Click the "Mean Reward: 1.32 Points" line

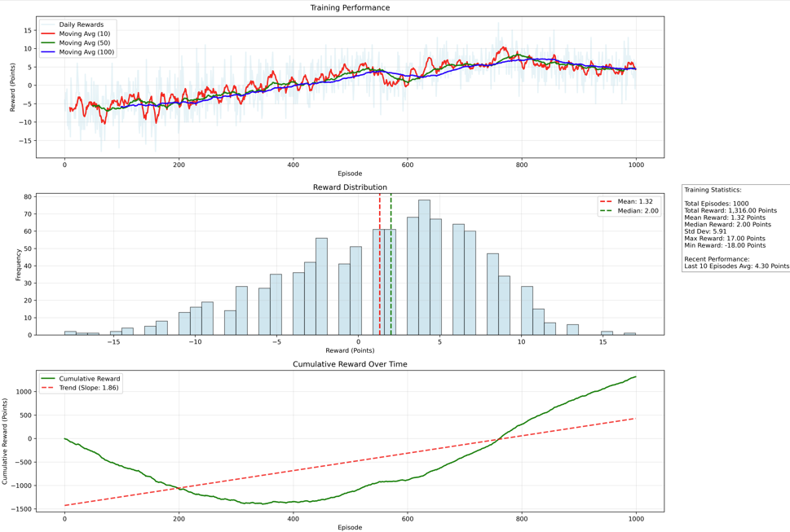pyautogui.click(x=725, y=218)
